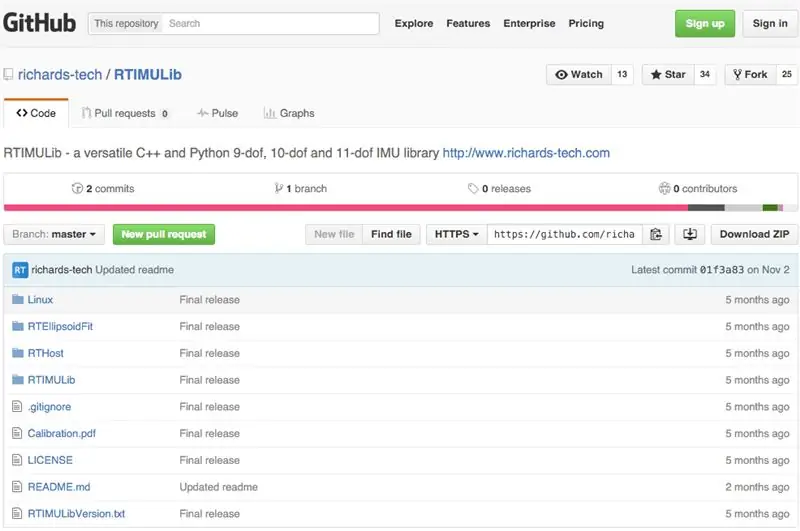Open the README.md file link
The width and height of the screenshot is (800, 531).
click(59, 487)
